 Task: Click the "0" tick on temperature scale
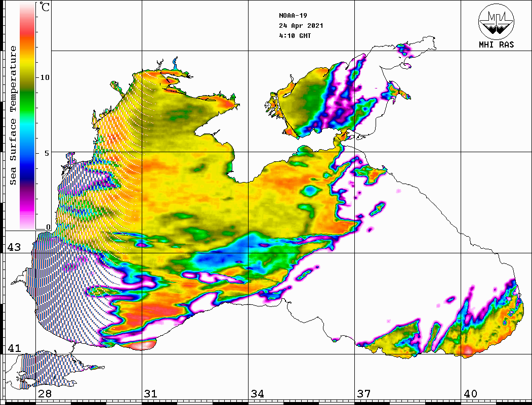coord(48,227)
